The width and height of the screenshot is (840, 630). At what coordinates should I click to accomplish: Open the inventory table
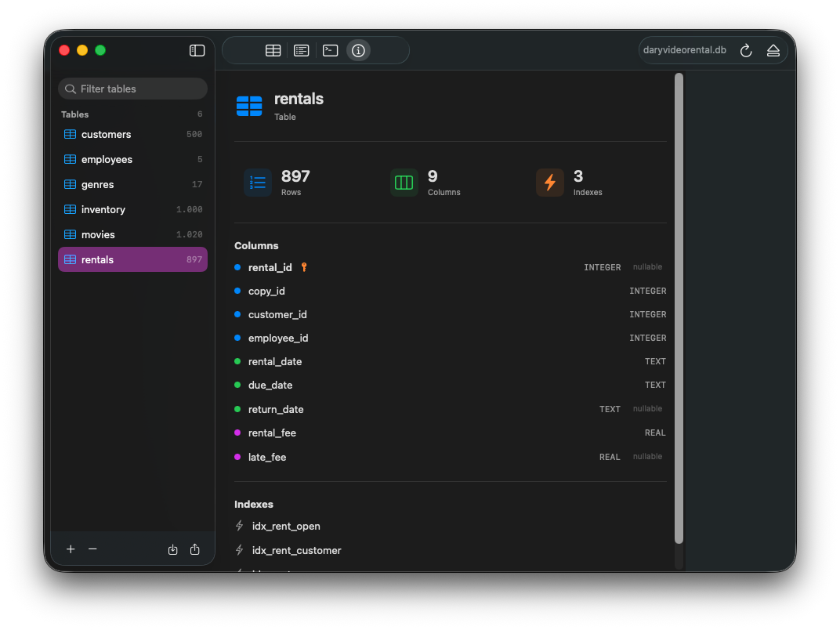click(133, 209)
